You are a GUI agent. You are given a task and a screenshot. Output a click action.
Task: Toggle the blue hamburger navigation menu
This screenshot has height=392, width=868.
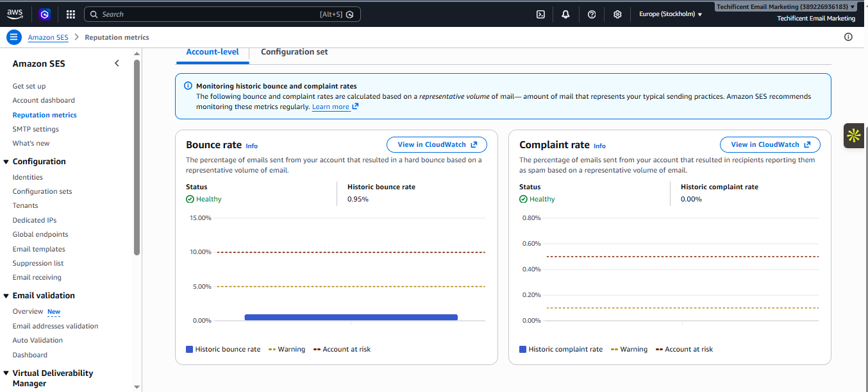[14, 37]
